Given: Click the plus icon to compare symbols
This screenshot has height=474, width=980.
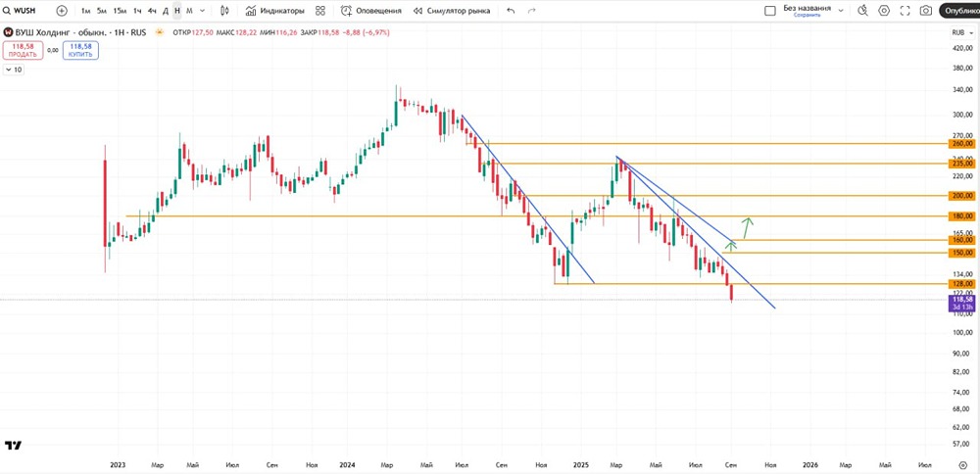Looking at the screenshot, I should pyautogui.click(x=62, y=11).
